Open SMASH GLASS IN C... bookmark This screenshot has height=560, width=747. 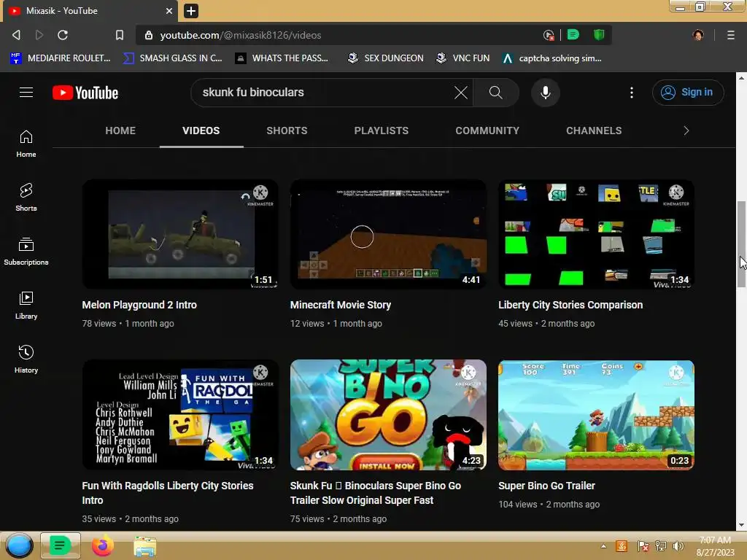tap(173, 58)
